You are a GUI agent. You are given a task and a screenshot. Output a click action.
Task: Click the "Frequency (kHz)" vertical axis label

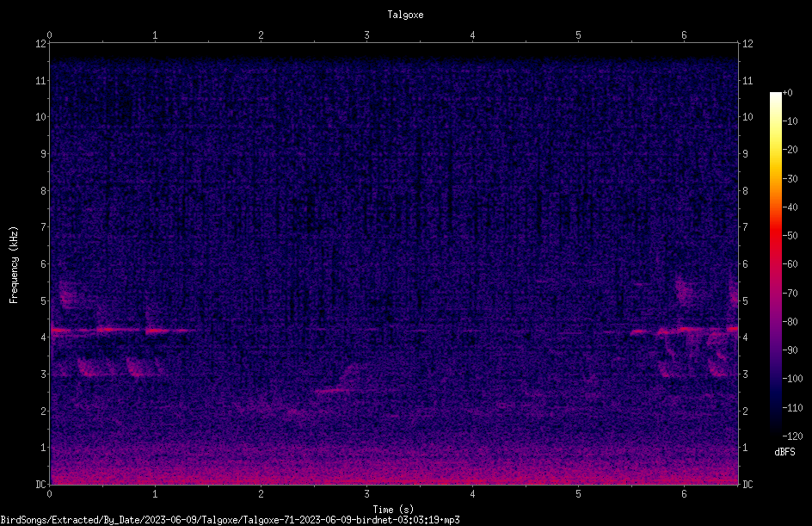(14, 264)
